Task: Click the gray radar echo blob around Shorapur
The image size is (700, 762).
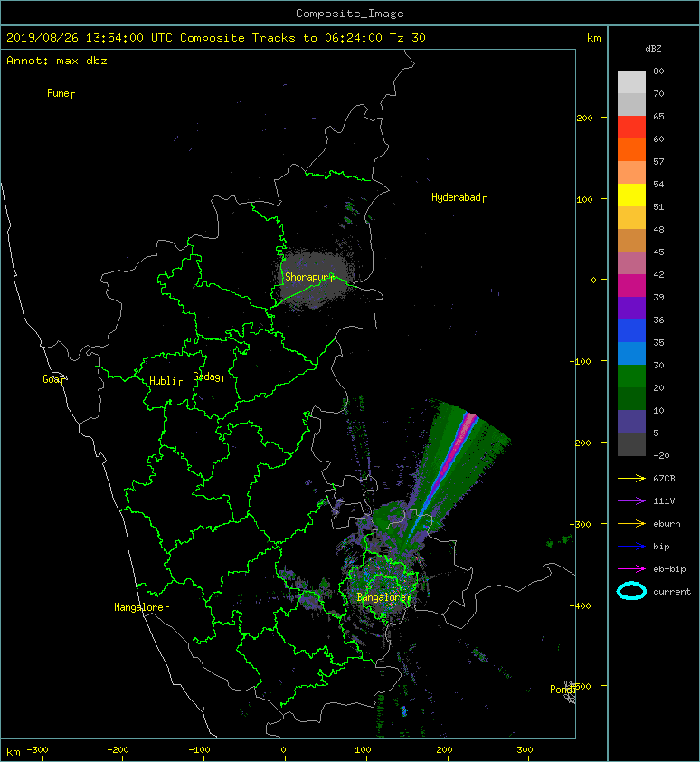Action: click(x=316, y=279)
